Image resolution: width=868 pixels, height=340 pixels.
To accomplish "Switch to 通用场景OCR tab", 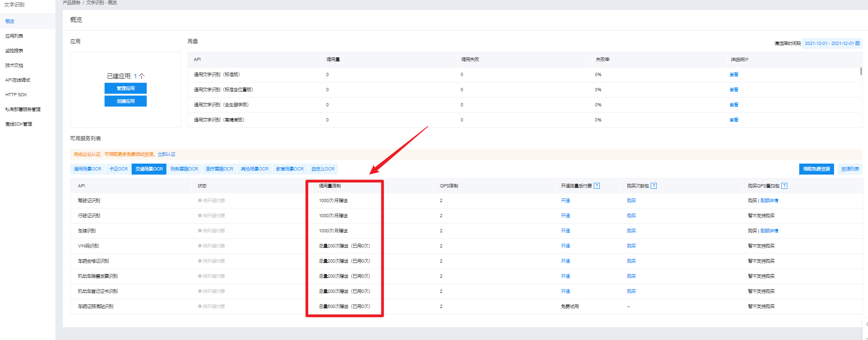I will point(88,169).
